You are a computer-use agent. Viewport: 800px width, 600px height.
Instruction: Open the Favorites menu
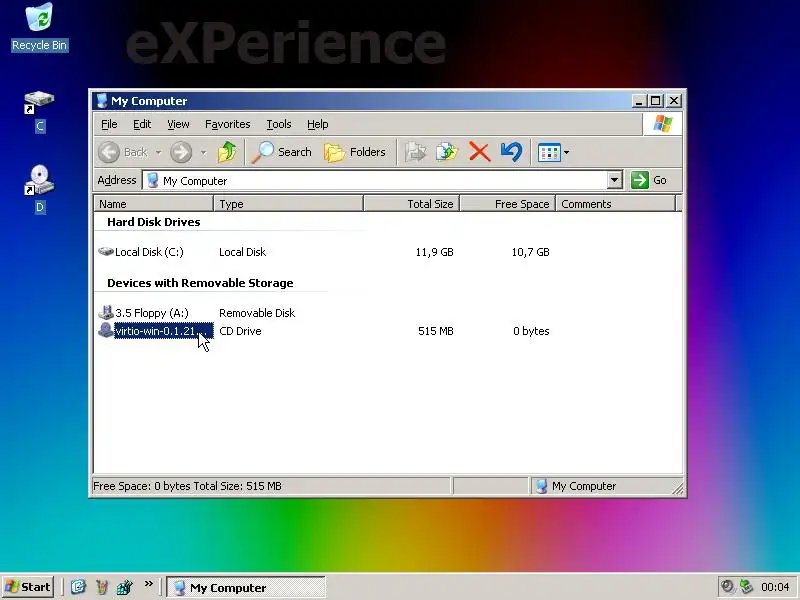(228, 124)
